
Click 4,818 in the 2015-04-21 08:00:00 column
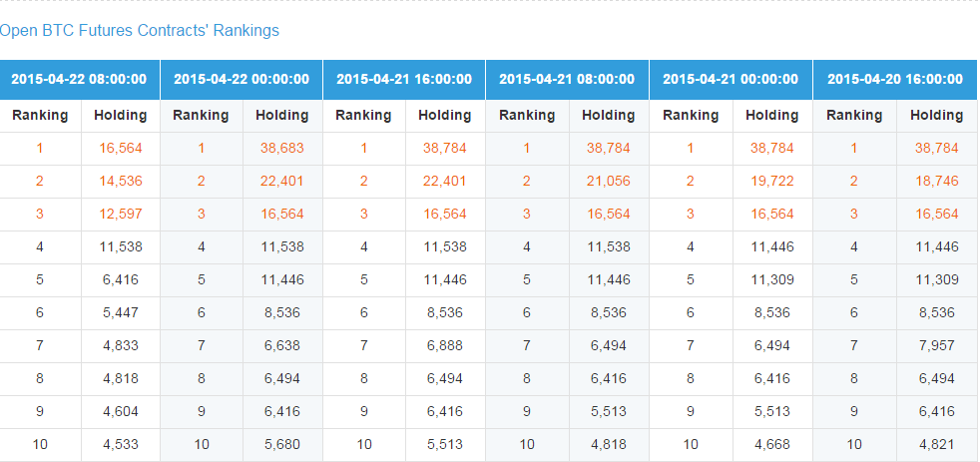point(609,444)
